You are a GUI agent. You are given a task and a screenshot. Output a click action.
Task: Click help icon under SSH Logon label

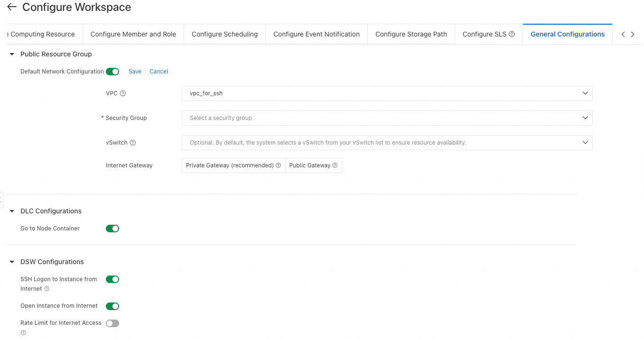click(47, 289)
